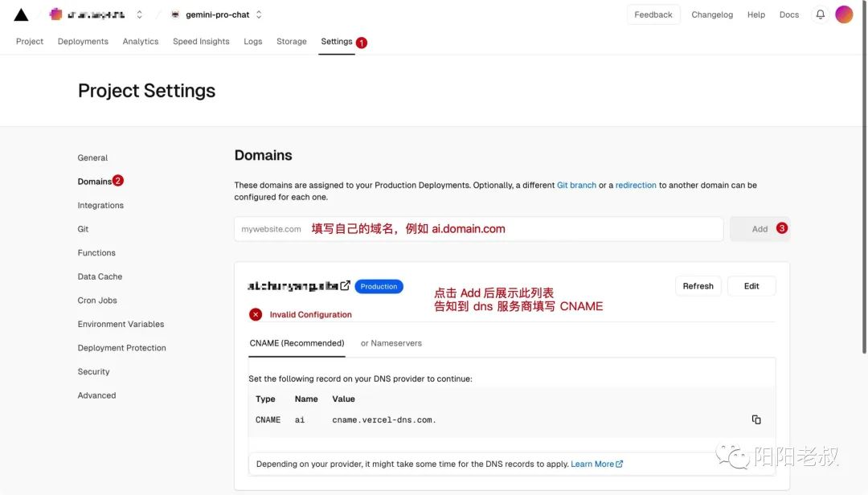Click the team avatar icon
The height and width of the screenshot is (495, 868).
tap(55, 14)
